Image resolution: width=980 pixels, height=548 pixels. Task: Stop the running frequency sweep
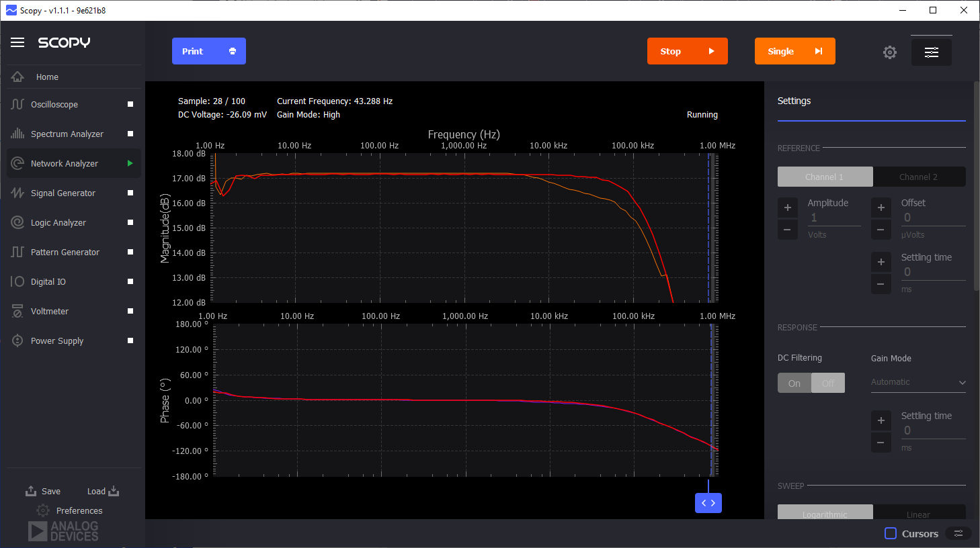tap(687, 51)
